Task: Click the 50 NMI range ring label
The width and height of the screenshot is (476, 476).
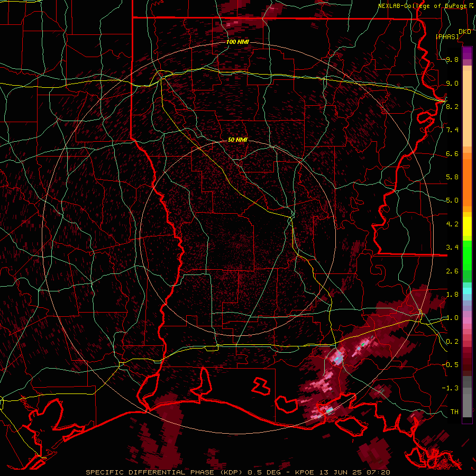Action: (x=237, y=140)
